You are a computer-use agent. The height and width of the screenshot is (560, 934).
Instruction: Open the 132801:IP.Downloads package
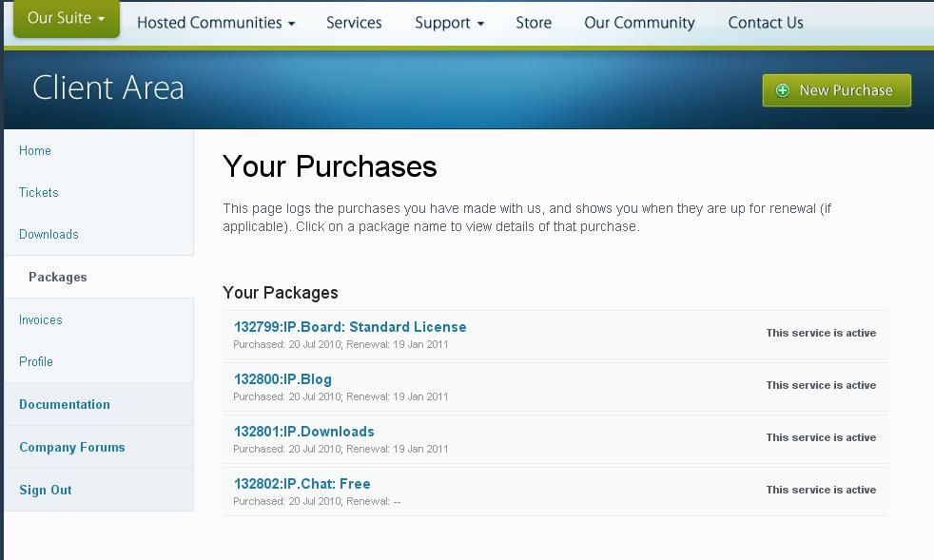click(304, 432)
